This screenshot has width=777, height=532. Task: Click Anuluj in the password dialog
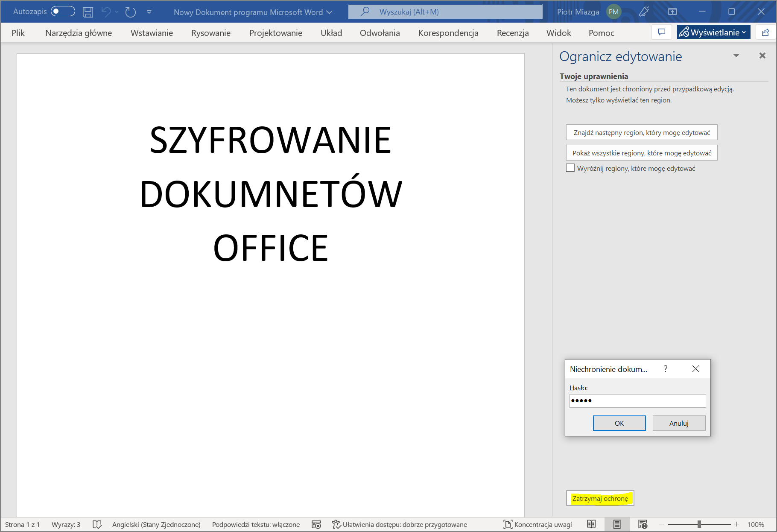[679, 423]
